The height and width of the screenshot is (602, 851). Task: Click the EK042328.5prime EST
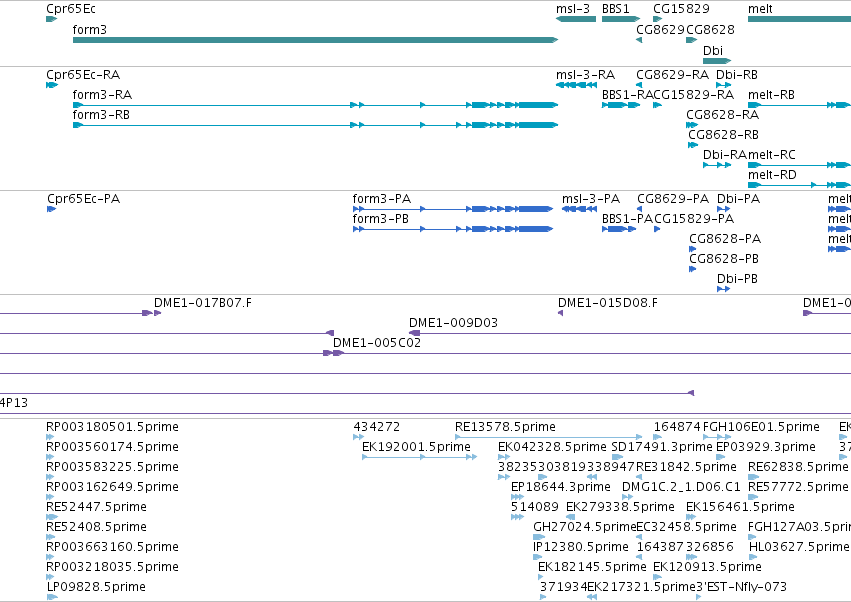504,457
